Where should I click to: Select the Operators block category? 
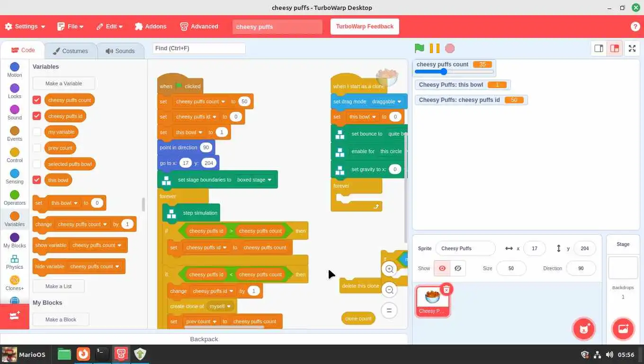[x=15, y=198]
